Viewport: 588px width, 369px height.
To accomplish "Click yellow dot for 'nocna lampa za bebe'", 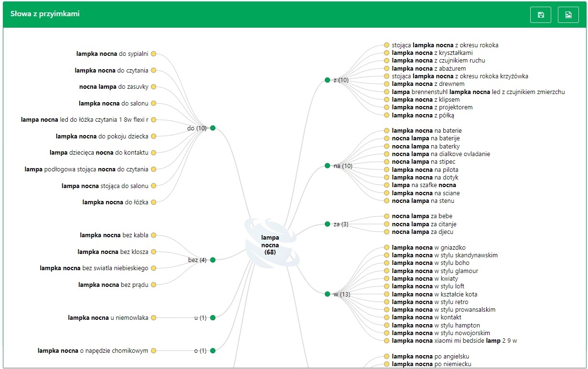I will [387, 216].
